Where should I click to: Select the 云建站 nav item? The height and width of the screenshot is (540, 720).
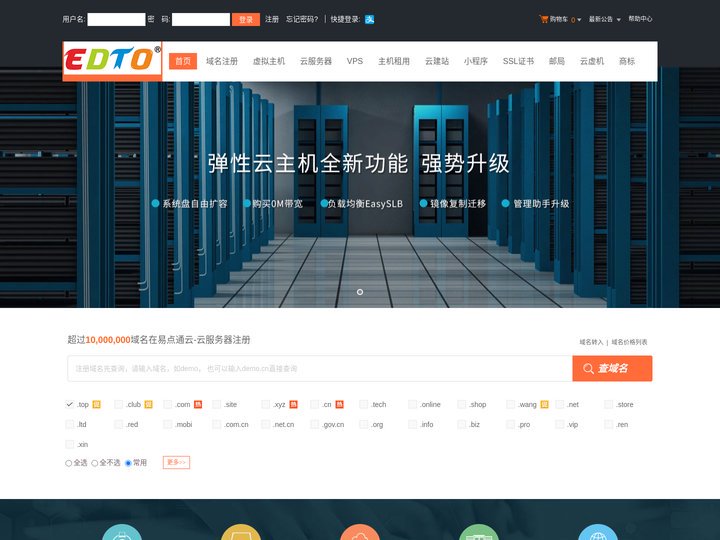437,61
